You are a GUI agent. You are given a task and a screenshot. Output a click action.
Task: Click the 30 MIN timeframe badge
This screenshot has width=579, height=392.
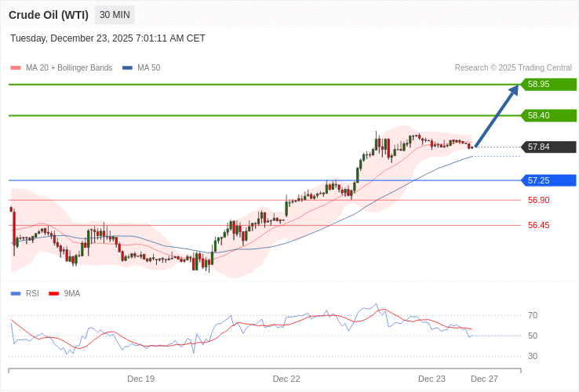pos(115,15)
